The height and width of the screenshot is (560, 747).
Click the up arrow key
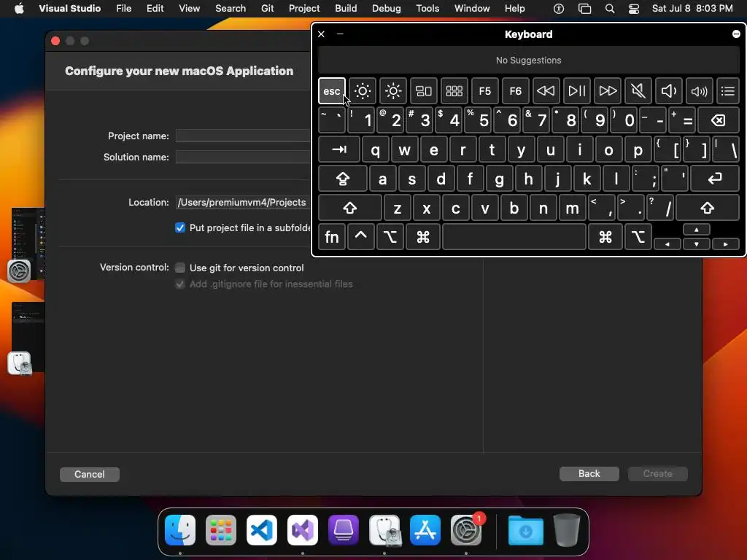click(697, 230)
